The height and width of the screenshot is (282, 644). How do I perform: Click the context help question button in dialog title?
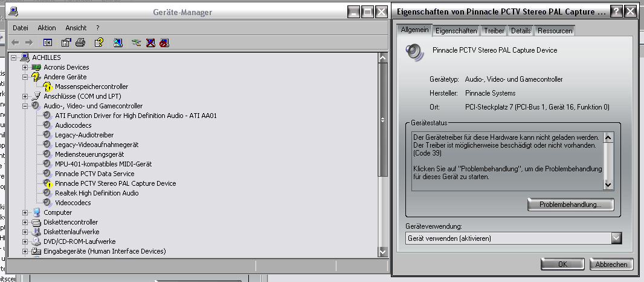(x=616, y=12)
